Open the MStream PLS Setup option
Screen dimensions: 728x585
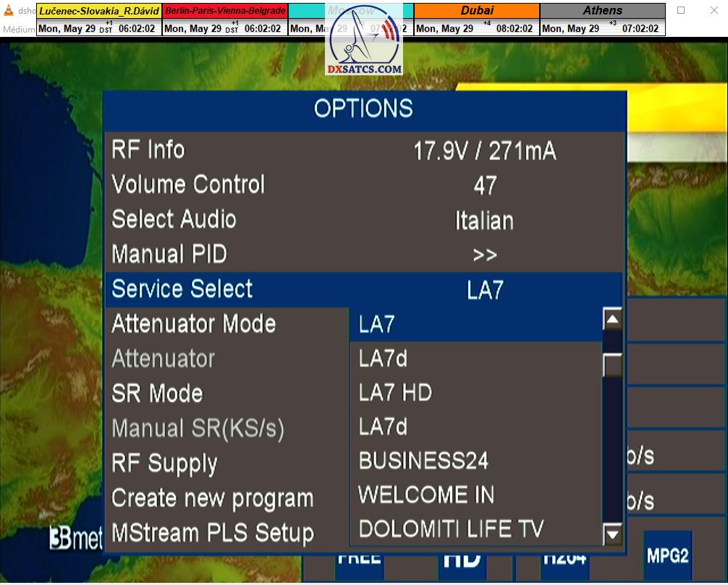[x=213, y=534]
